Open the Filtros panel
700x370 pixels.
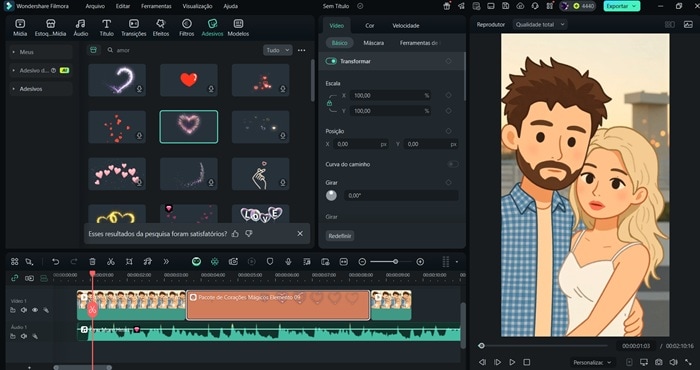(x=187, y=27)
